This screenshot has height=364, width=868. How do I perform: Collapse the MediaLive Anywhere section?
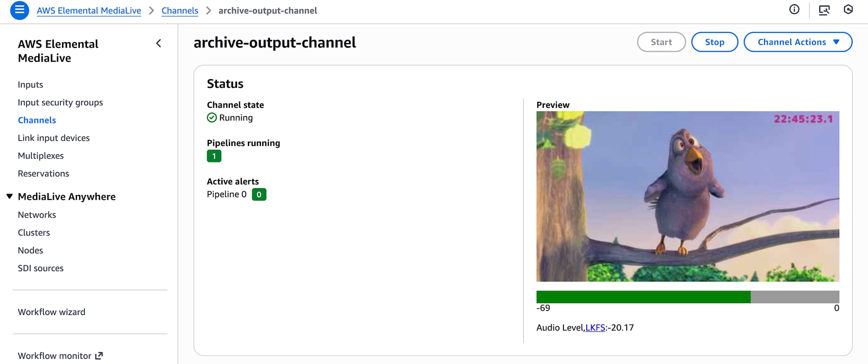10,196
